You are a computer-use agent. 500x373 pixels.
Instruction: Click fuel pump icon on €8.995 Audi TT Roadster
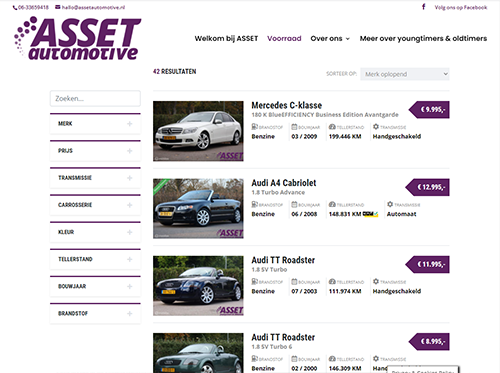pos(255,359)
